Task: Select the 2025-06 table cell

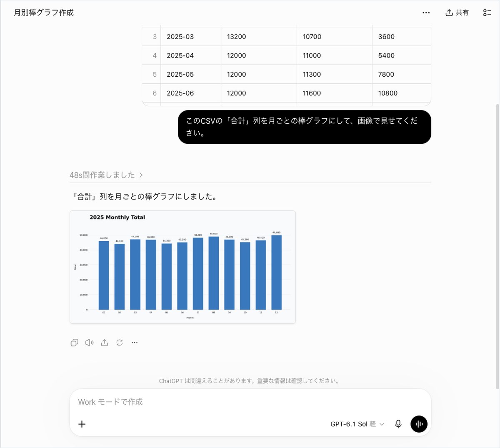Action: (191, 93)
